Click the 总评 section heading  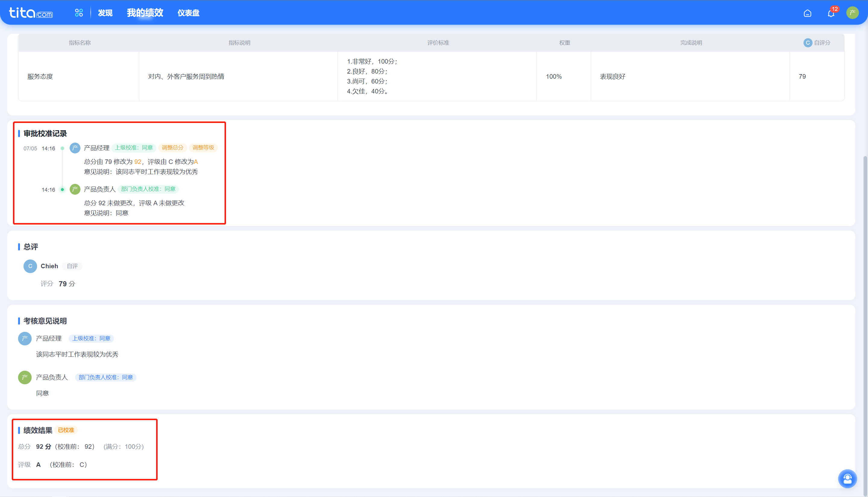click(31, 247)
